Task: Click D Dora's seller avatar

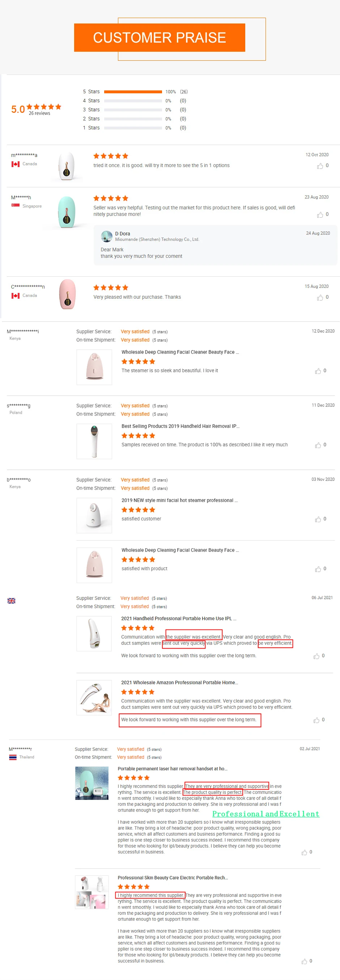Action: pos(106,236)
